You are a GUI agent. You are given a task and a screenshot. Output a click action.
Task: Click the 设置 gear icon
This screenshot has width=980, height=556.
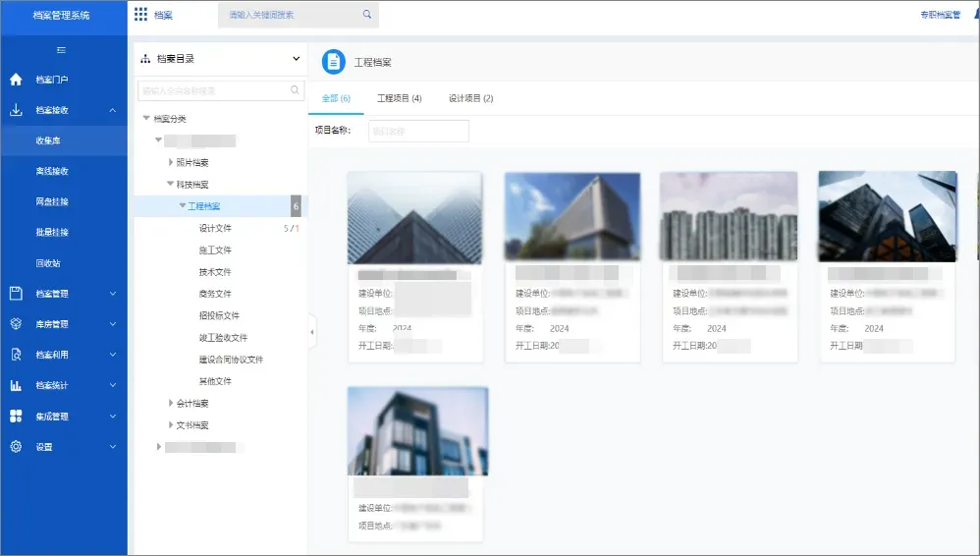pos(17,447)
